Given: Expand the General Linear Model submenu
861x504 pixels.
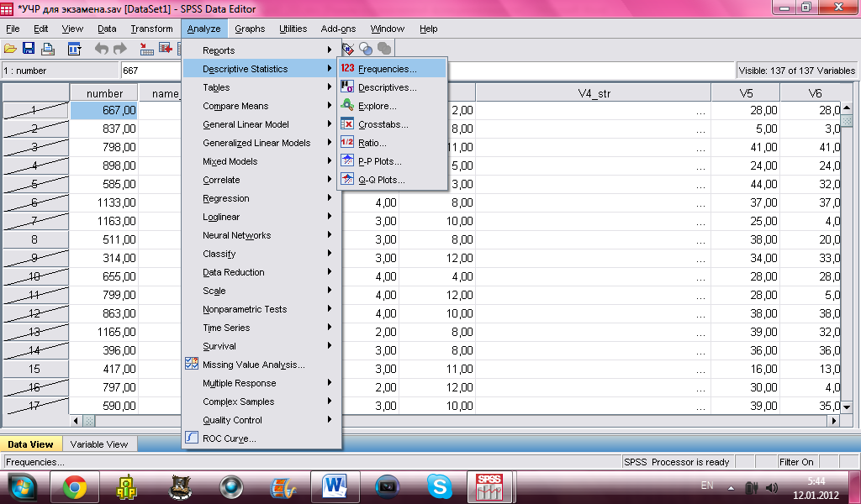Looking at the screenshot, I should 261,124.
